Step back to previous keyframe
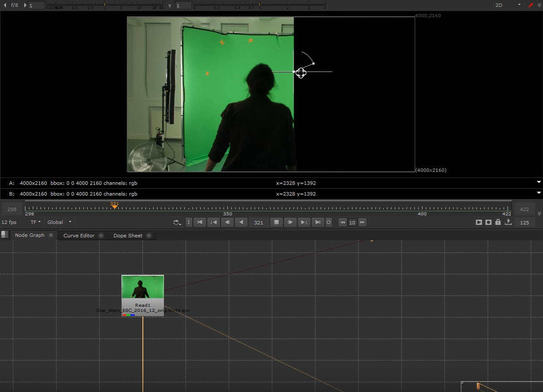Image resolution: width=543 pixels, height=392 pixels. coord(213,222)
